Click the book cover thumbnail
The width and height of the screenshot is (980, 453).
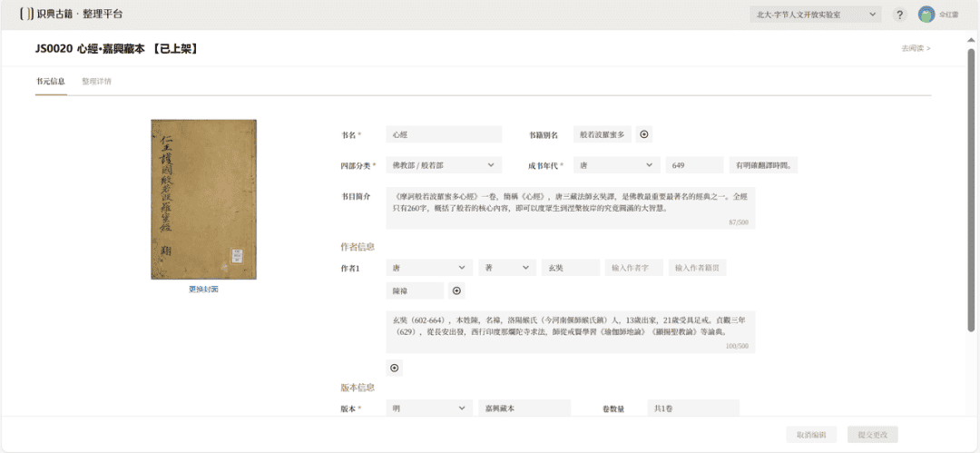[x=204, y=199]
